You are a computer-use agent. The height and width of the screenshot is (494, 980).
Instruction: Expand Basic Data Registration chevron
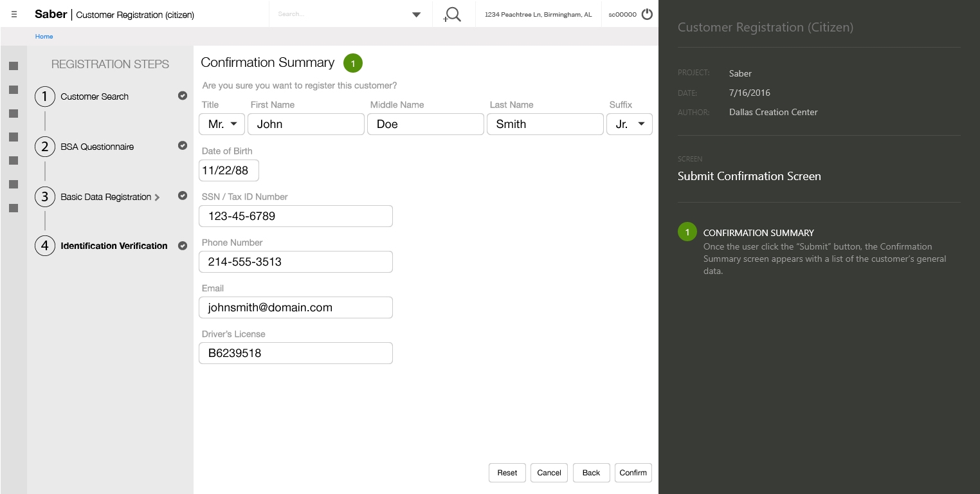[x=157, y=197]
